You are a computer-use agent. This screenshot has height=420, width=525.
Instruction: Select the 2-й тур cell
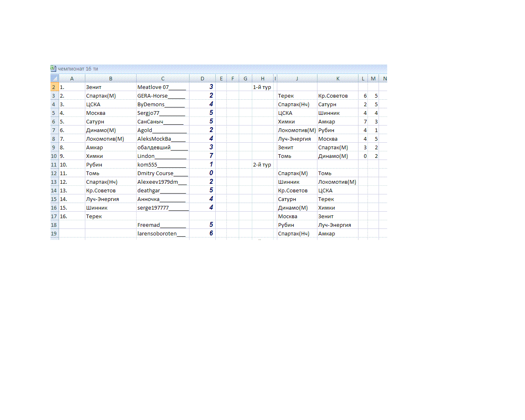tap(262, 164)
